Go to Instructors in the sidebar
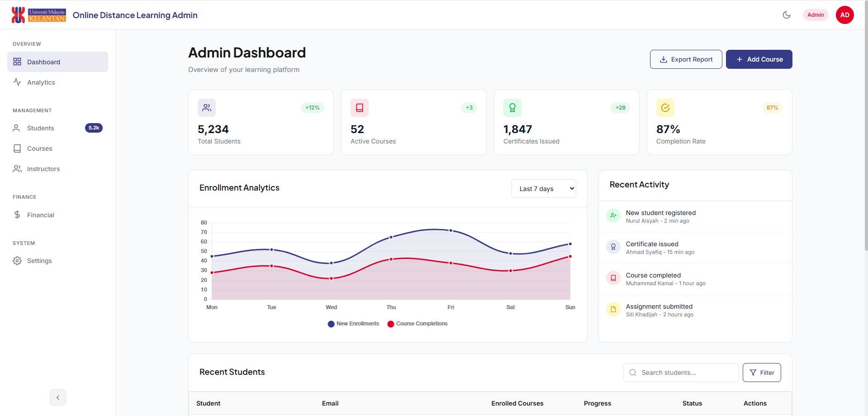This screenshot has width=868, height=416. [x=43, y=169]
